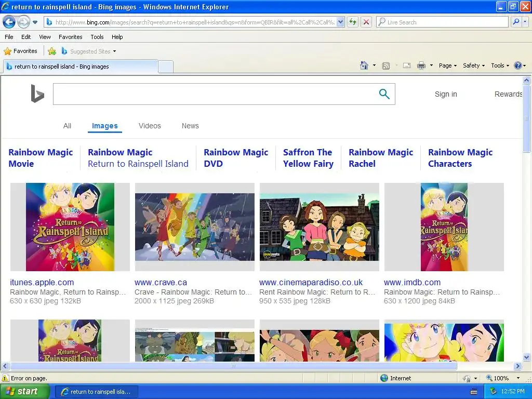The image size is (532, 399).
Task: Open the search provider options dropdown
Action: click(525, 22)
